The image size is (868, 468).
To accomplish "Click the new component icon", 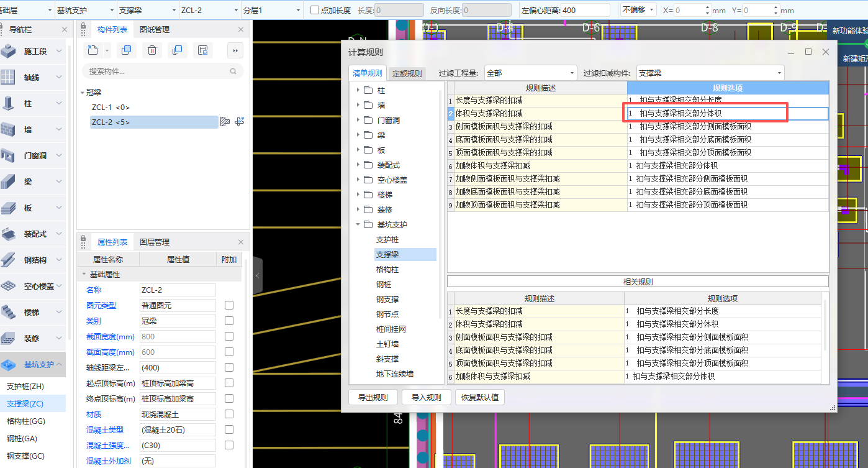I will [x=93, y=50].
